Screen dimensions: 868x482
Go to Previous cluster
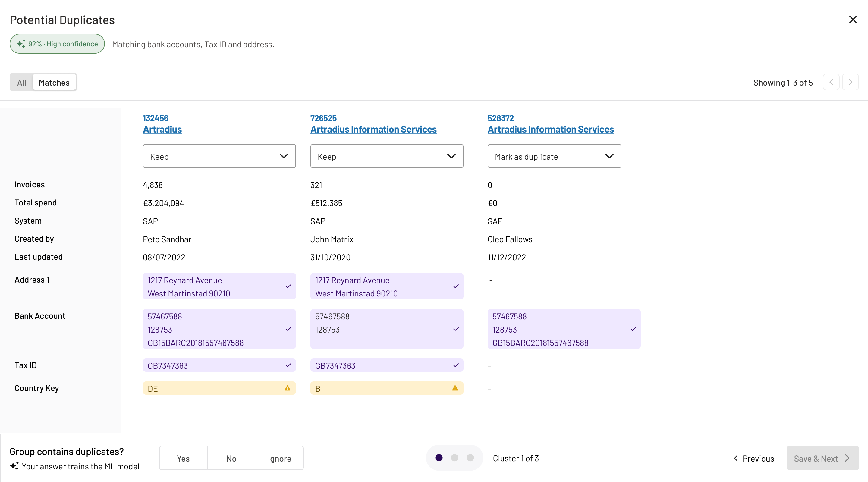(x=754, y=459)
